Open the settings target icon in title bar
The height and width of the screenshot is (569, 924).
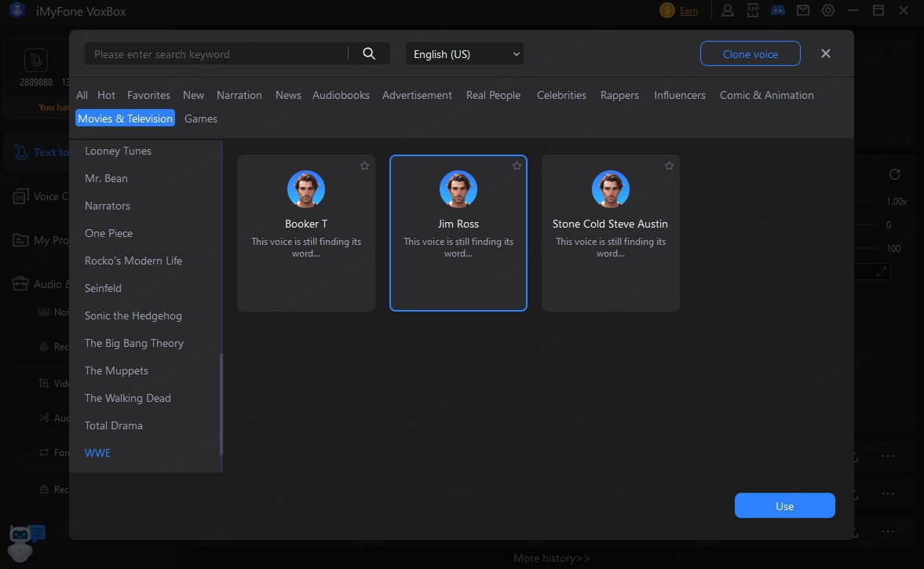[828, 11]
